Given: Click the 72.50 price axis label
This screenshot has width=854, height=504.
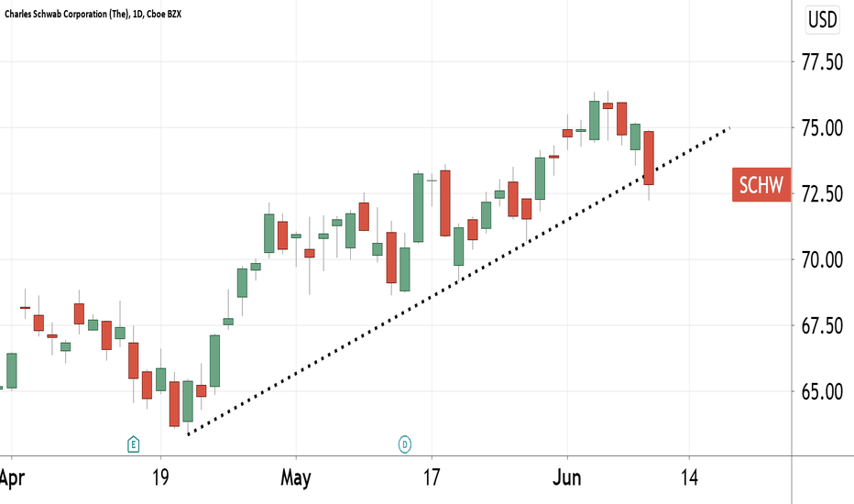Looking at the screenshot, I should [x=823, y=194].
